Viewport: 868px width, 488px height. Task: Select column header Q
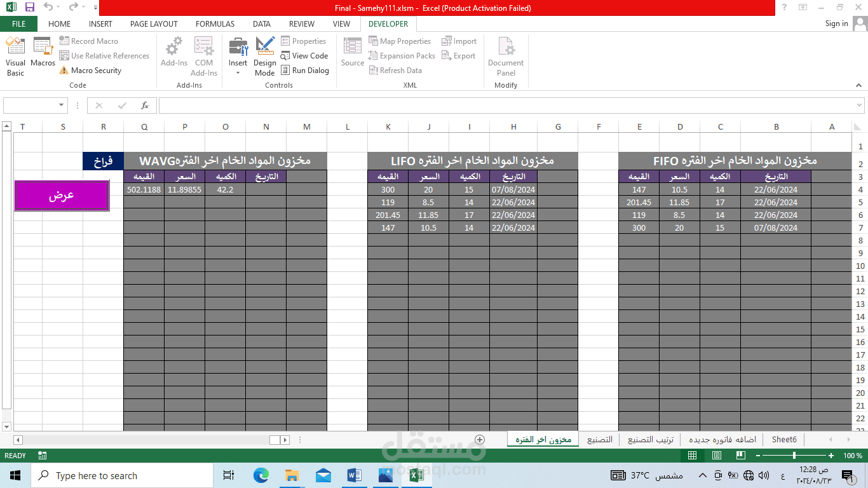point(144,126)
